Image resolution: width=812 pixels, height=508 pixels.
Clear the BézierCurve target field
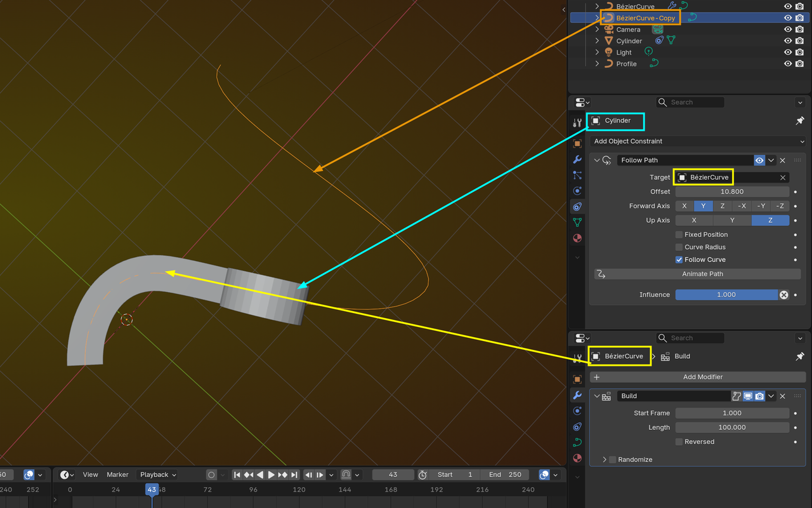(783, 178)
